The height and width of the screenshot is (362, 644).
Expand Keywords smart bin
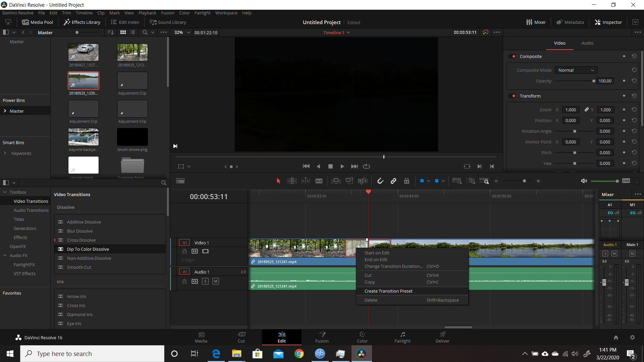coord(5,153)
